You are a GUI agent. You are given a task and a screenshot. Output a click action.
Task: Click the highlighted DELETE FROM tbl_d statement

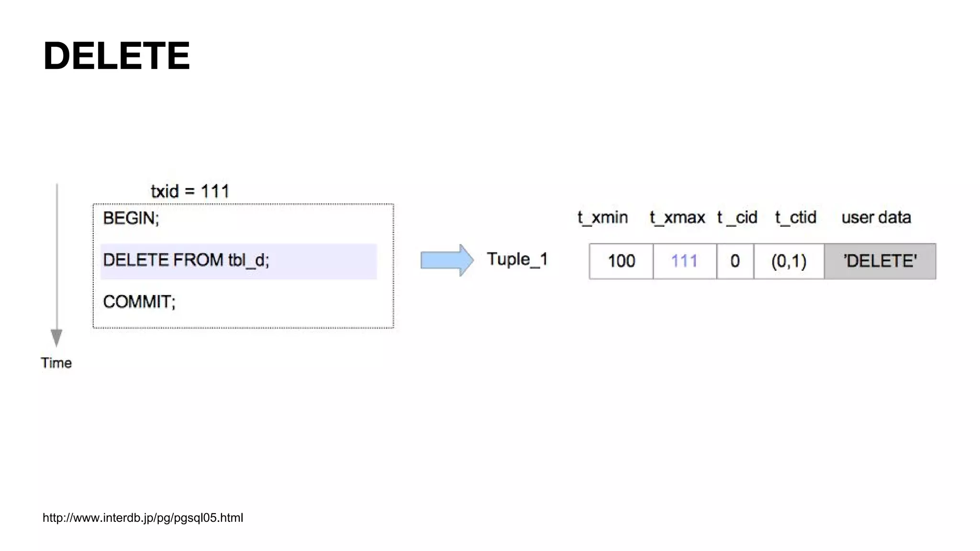pyautogui.click(x=238, y=261)
